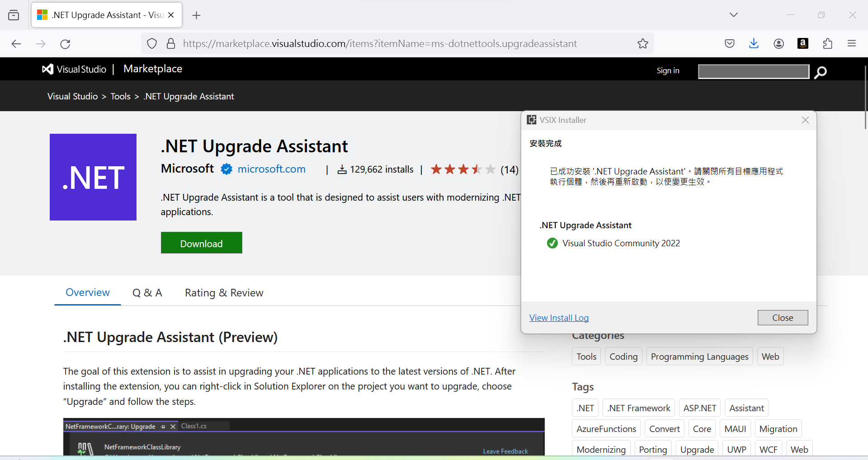Click the .NET Upgrade Assistant breadcrumb
Viewport: 868px width, 460px height.
click(x=189, y=96)
